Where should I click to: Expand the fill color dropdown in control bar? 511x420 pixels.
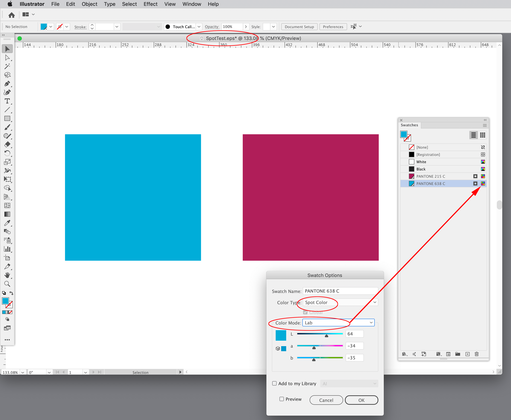51,27
